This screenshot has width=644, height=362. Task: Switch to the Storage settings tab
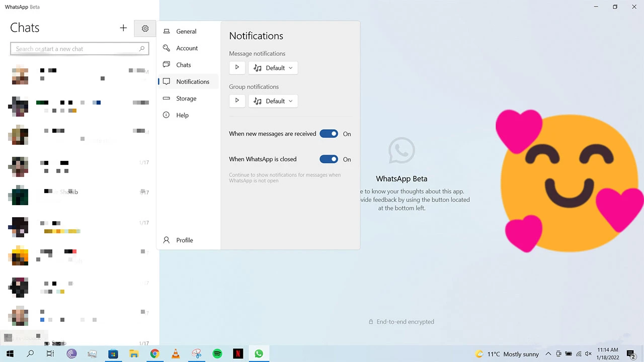tap(186, 99)
